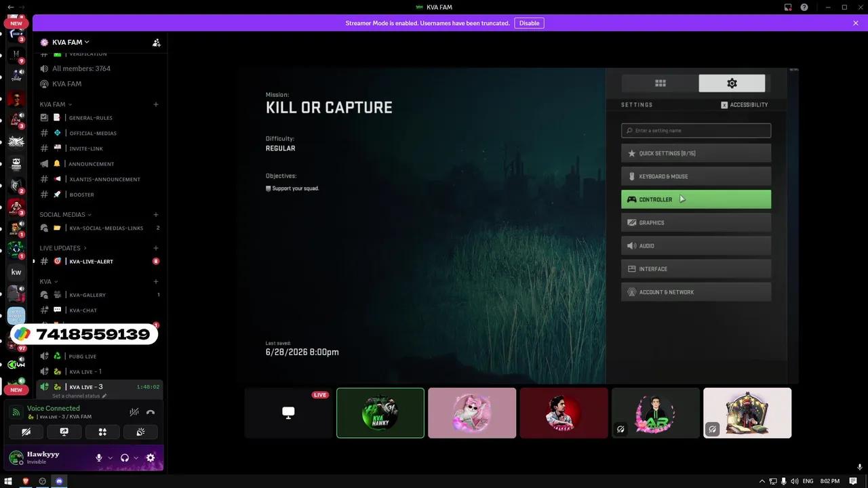Open the invite members icon beside KVA FAM
868x488 pixels.
[156, 42]
